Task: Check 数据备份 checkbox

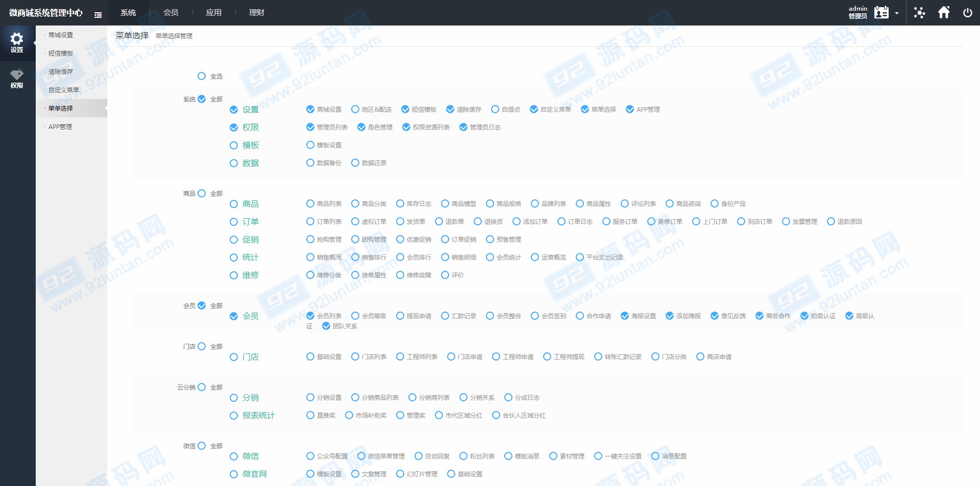Action: [310, 163]
